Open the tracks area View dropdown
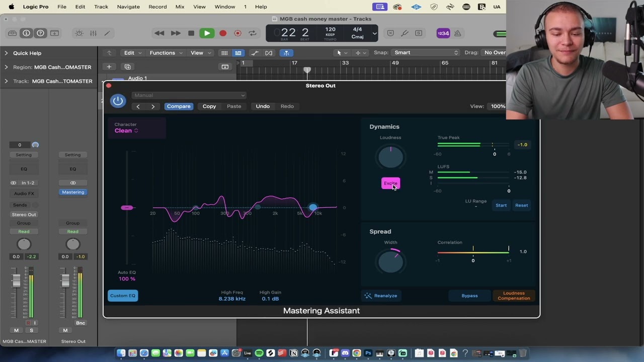The image size is (644, 362). (200, 53)
